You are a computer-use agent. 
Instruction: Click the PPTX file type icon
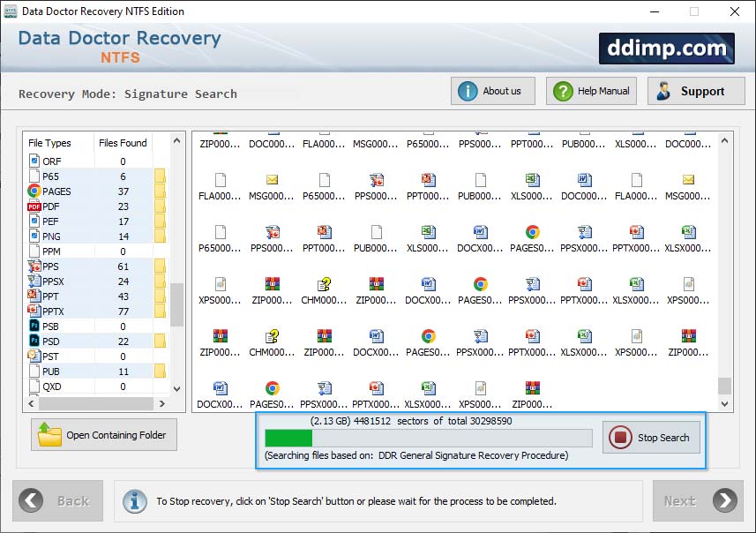click(34, 311)
